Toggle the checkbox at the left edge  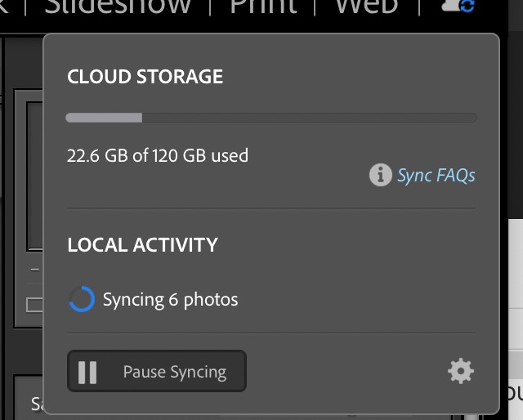[x=34, y=305]
